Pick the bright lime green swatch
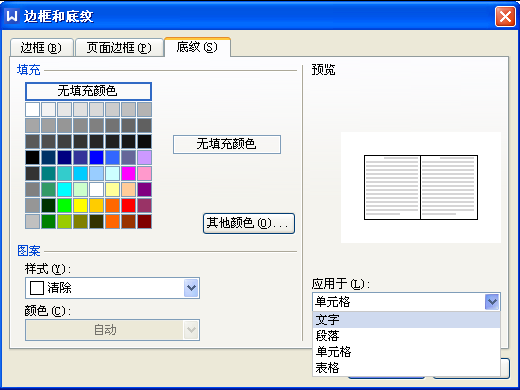The width and height of the screenshot is (520, 390). (64, 205)
